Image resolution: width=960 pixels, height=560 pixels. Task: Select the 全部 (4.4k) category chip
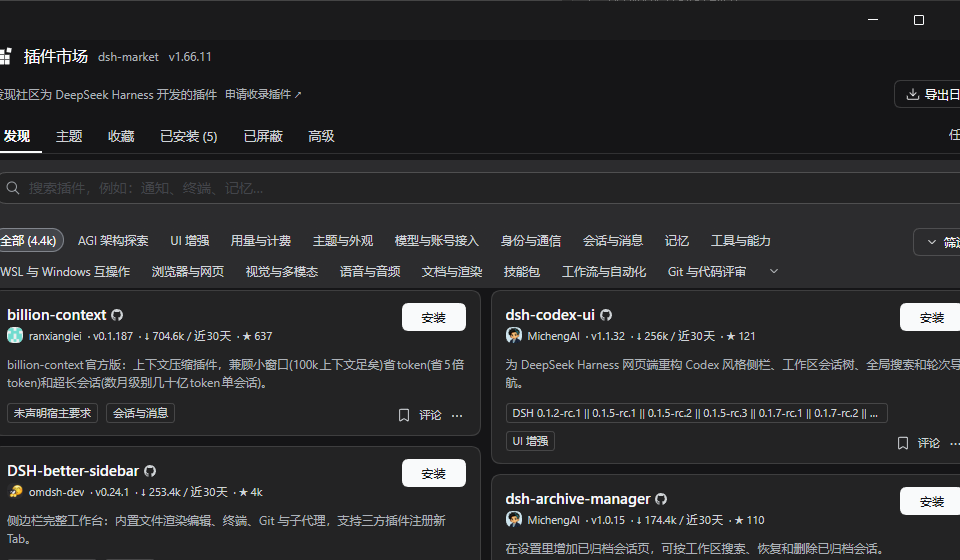tap(29, 241)
